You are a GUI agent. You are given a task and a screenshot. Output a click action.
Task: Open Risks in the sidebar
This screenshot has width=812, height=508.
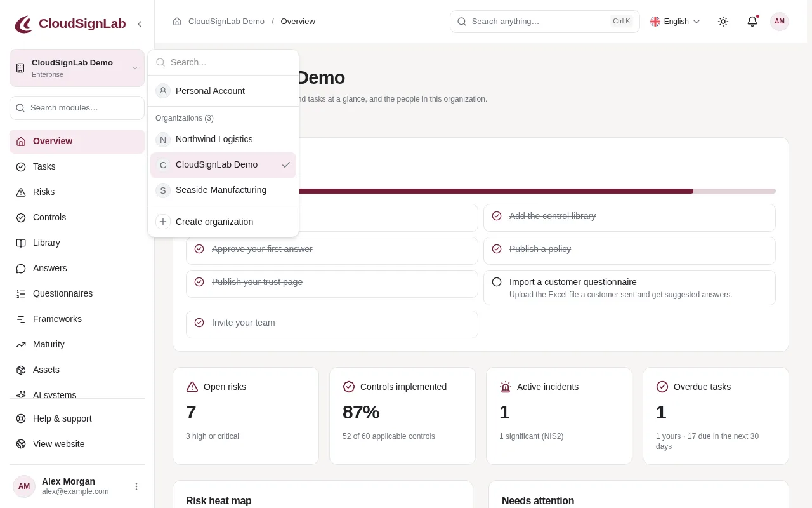(x=77, y=192)
